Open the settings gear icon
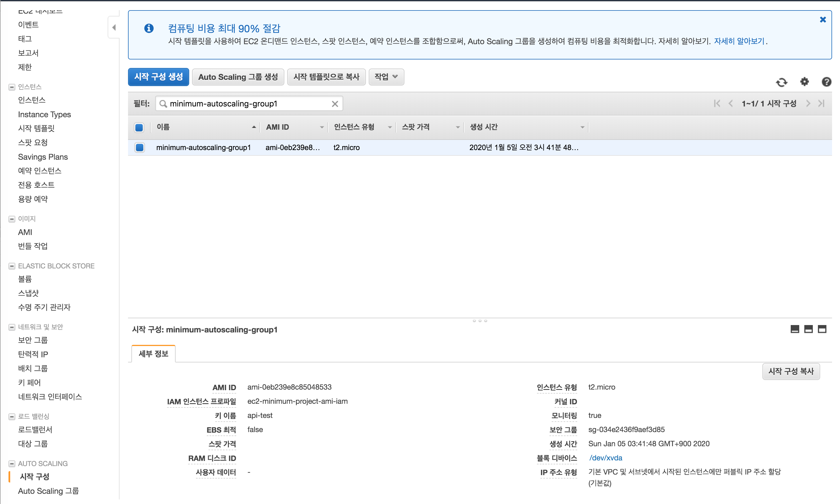Screen dimensions: 840x504 coord(804,82)
